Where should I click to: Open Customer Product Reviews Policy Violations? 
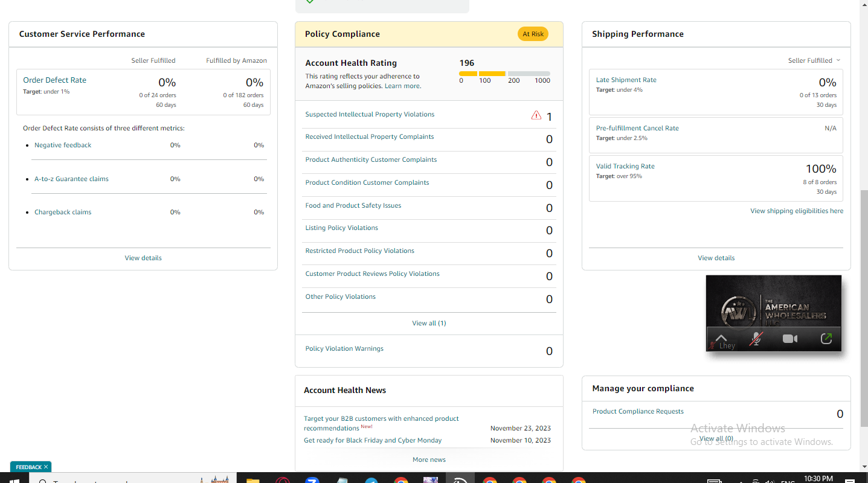pos(372,273)
